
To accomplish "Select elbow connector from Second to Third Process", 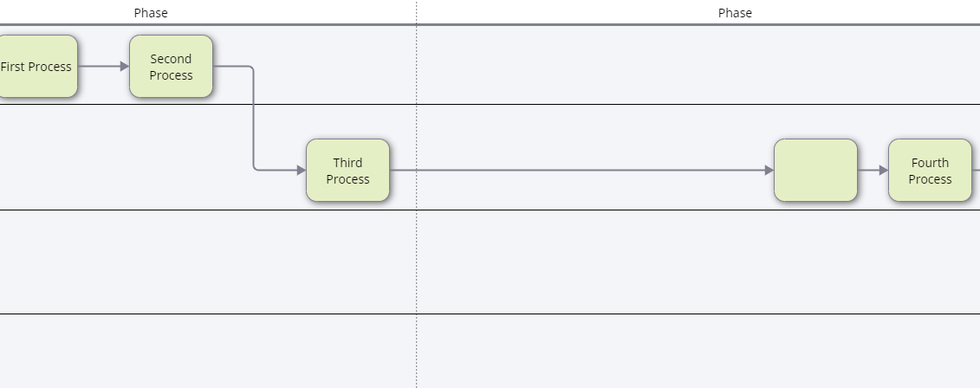I will coord(254,121).
